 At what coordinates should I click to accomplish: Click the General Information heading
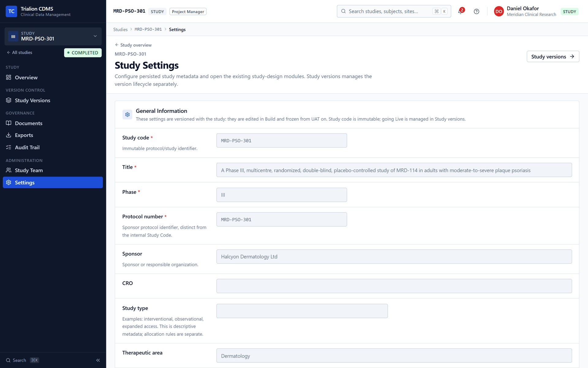(x=161, y=111)
